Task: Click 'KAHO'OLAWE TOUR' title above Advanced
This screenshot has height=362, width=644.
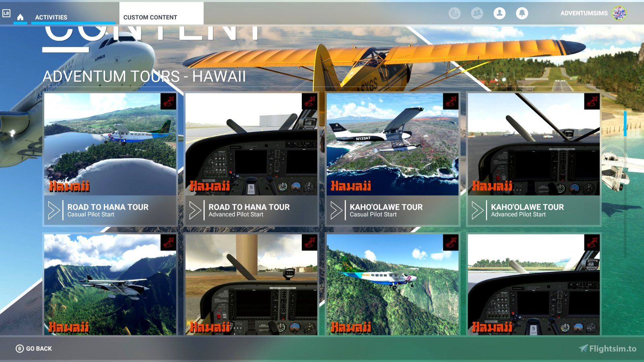Action: [528, 207]
